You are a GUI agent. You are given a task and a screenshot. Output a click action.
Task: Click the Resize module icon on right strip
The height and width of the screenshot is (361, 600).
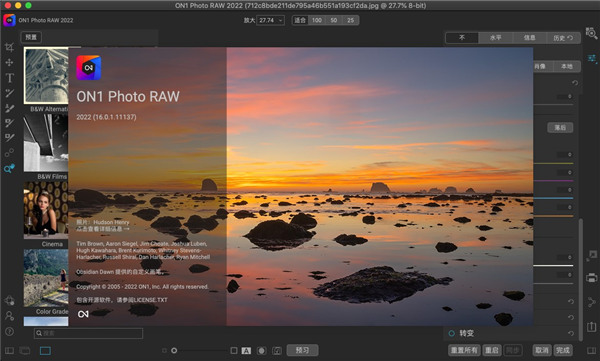592,255
